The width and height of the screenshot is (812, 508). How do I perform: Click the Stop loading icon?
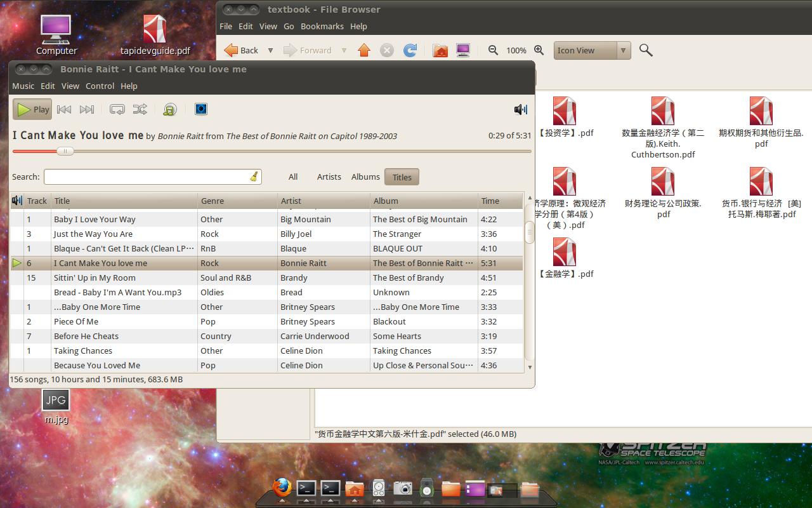point(387,50)
